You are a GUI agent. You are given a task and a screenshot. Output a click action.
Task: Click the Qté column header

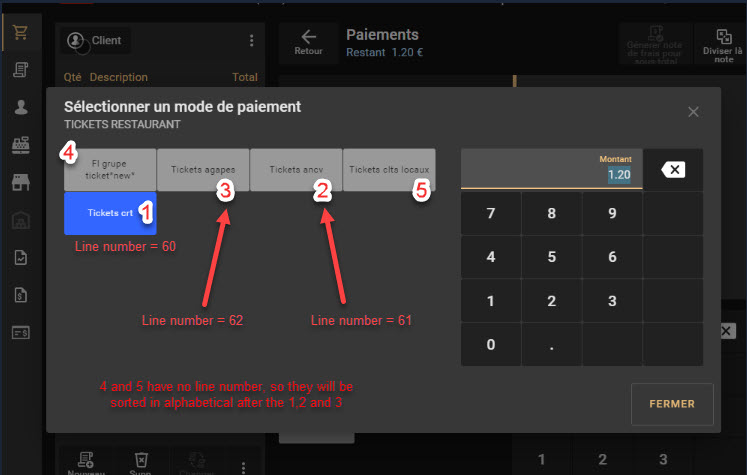click(x=72, y=77)
